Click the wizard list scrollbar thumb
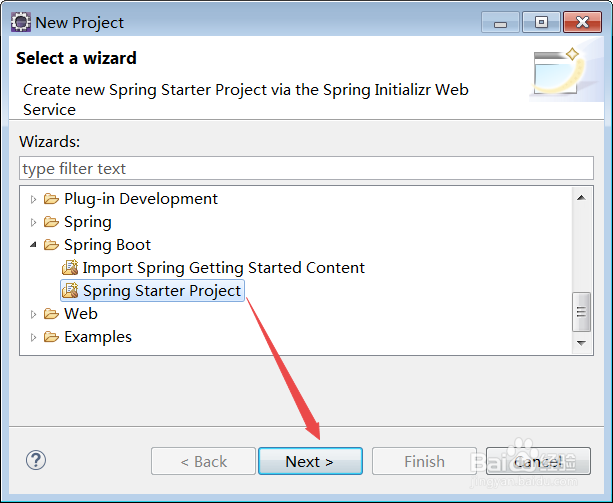613x503 pixels. 581,311
